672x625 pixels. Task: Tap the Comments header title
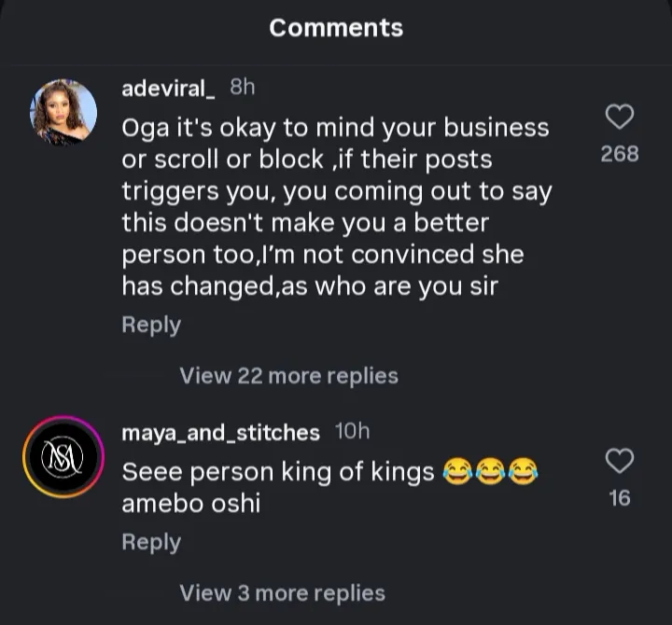tap(336, 28)
